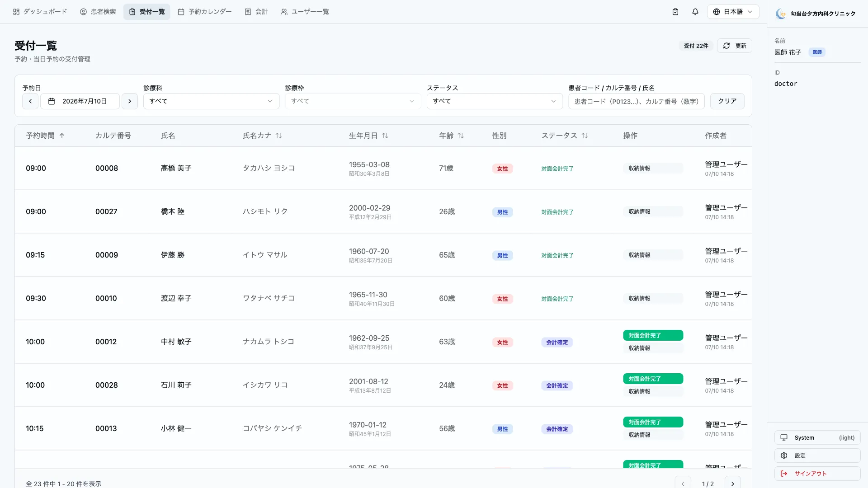Viewport: 868px width, 488px height.
Task: Click patient name 渡辺 幸子
Action: click(x=176, y=298)
